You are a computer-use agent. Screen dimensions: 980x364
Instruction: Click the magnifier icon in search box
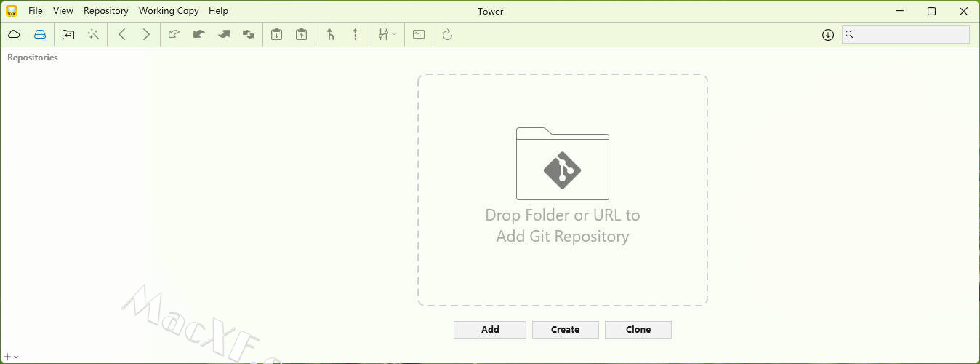click(x=849, y=34)
